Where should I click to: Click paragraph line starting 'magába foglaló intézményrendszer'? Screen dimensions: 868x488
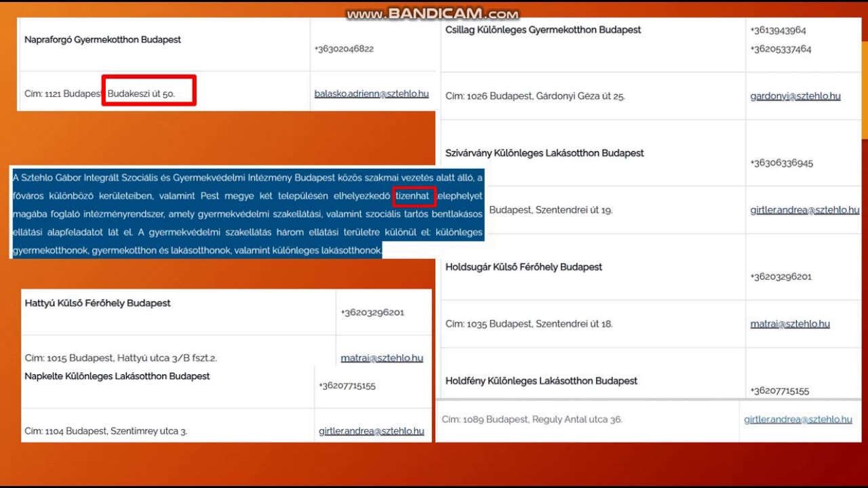pos(248,214)
